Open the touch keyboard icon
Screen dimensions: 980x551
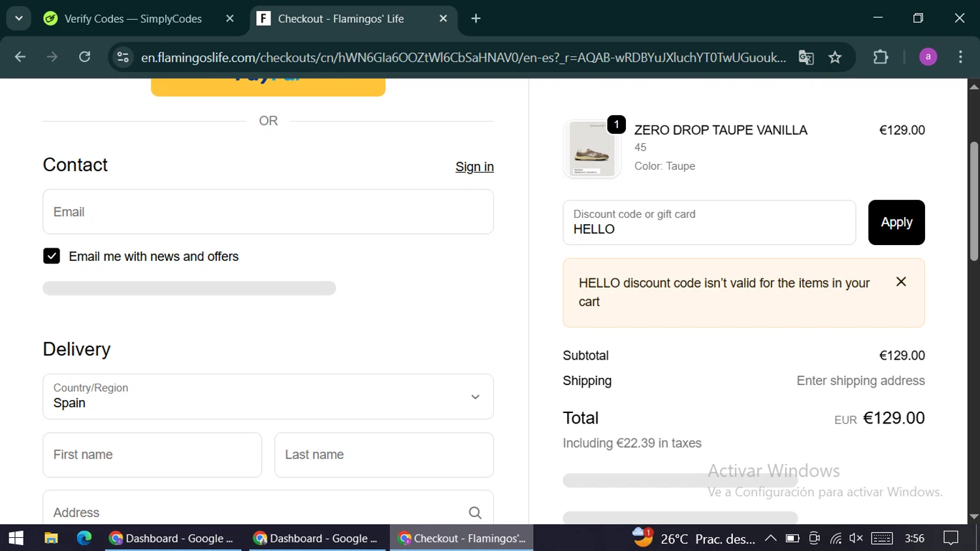[882, 538]
